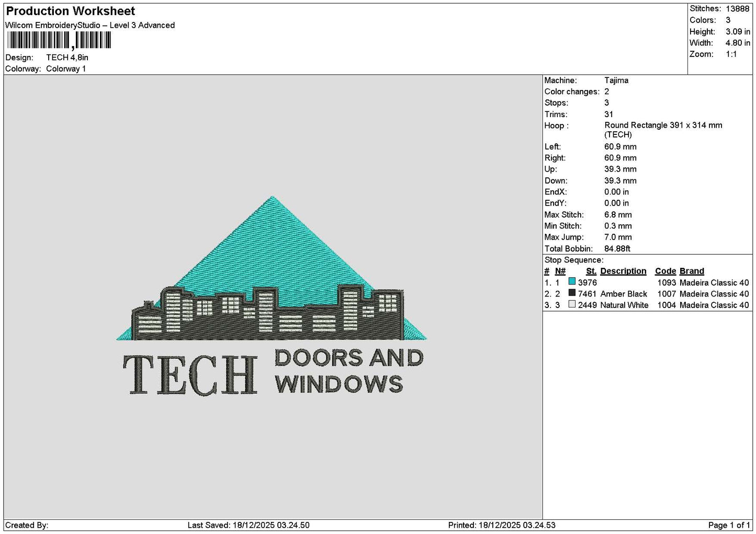The image size is (756, 534).
Task: Click the Hoop value 'Round Rectangle 391 x 314 mm'
Action: coord(663,126)
